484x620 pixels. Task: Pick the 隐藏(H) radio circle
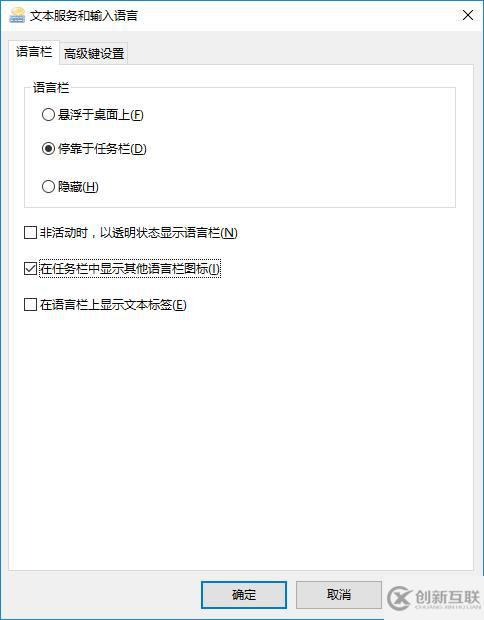point(48,186)
